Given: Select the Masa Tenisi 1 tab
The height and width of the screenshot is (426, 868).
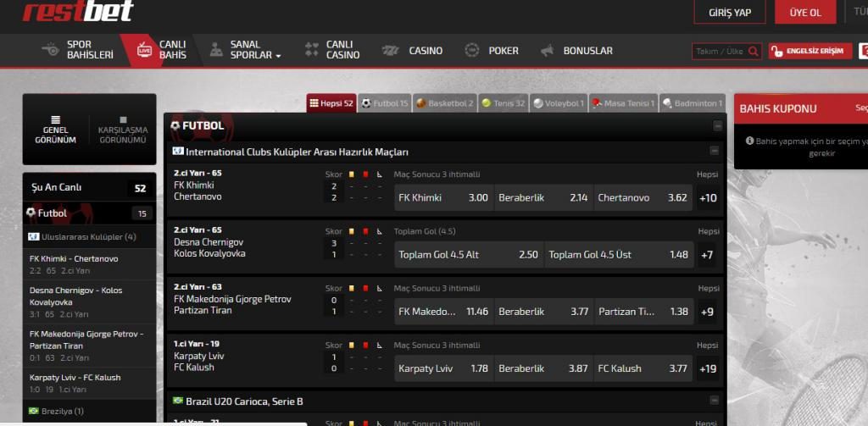Looking at the screenshot, I should pyautogui.click(x=623, y=103).
